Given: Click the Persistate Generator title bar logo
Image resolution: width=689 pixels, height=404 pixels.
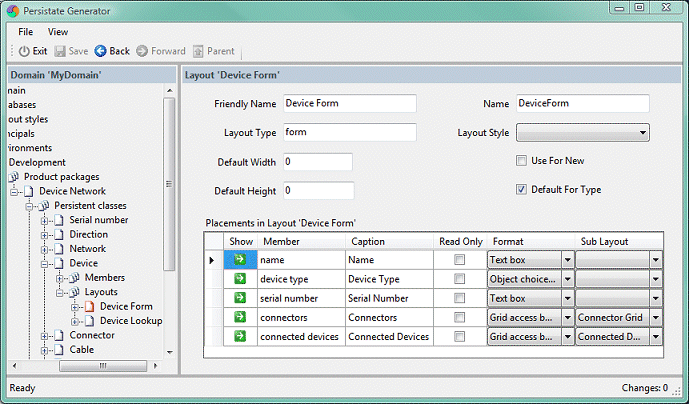Looking at the screenshot, I should pos(13,11).
